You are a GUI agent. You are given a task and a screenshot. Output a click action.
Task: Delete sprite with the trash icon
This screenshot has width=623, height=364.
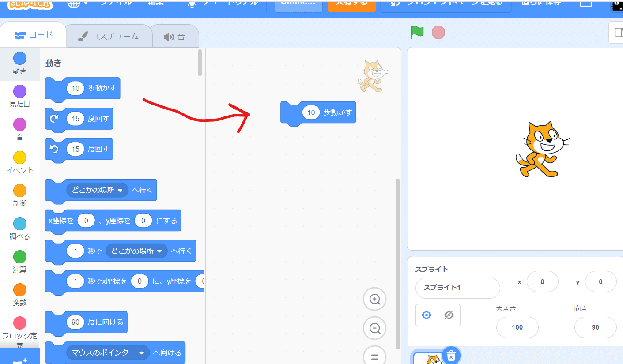pos(451,355)
